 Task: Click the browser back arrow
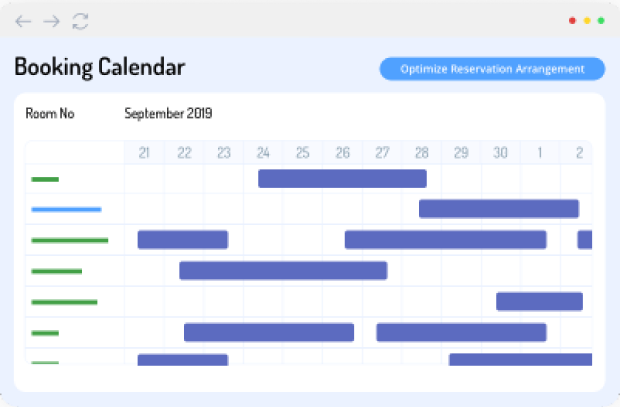[23, 21]
